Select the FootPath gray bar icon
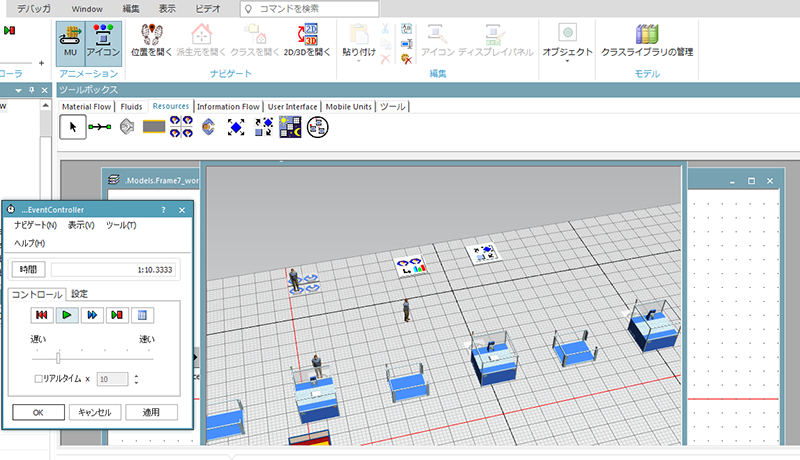 tap(154, 127)
